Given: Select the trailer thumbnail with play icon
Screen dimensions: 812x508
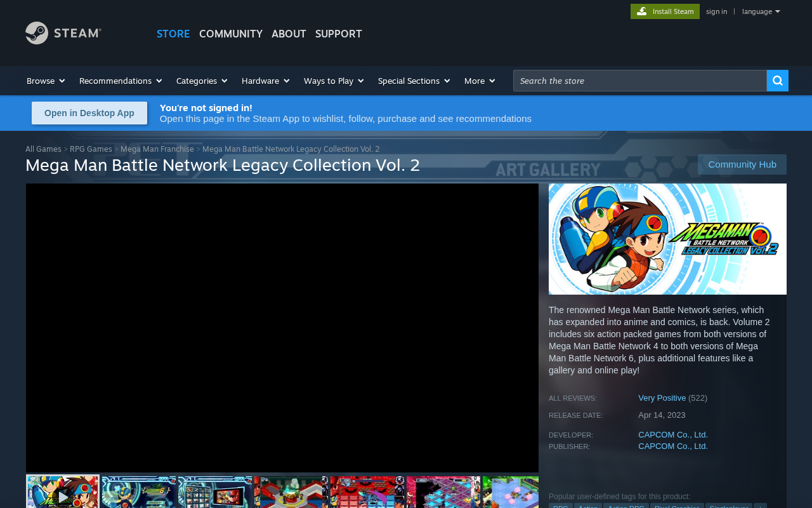Looking at the screenshot, I should tap(63, 492).
